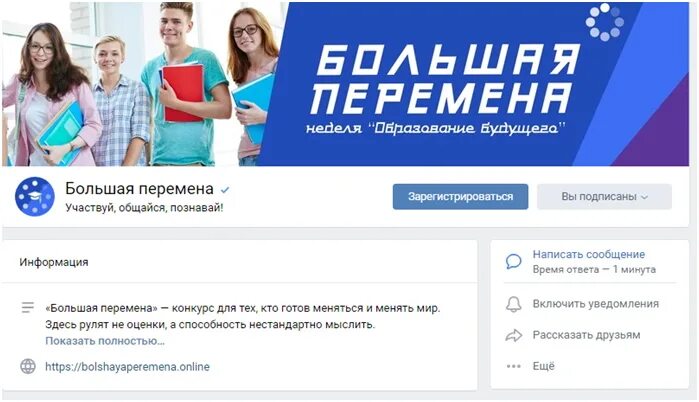Click the Зарегистрироваться button

tap(461, 197)
